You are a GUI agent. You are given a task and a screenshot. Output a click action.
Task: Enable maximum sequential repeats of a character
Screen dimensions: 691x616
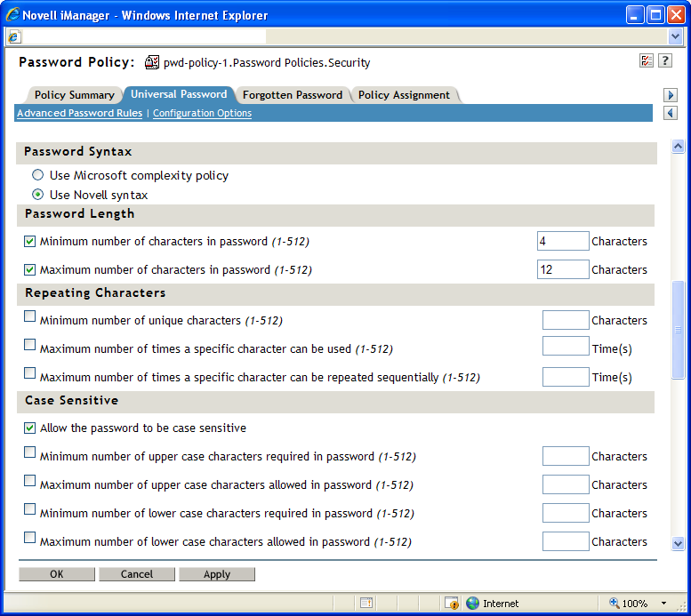29,372
